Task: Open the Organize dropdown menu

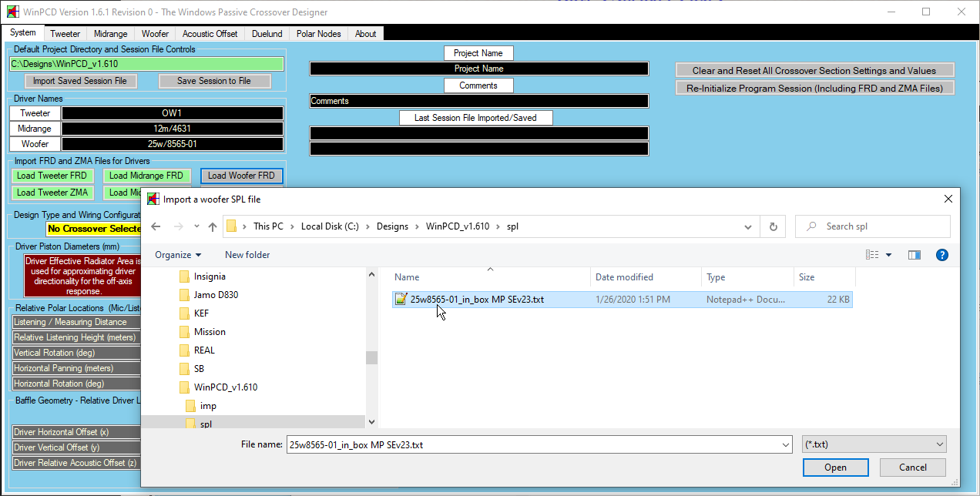Action: tap(177, 255)
